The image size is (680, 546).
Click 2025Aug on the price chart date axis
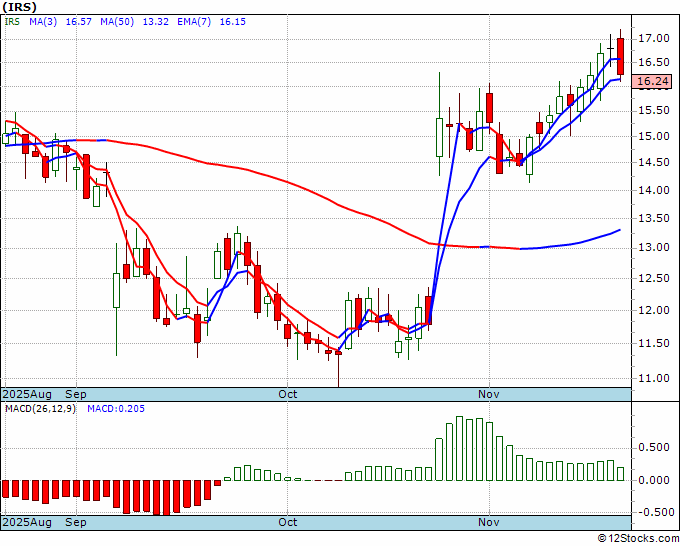[27, 394]
